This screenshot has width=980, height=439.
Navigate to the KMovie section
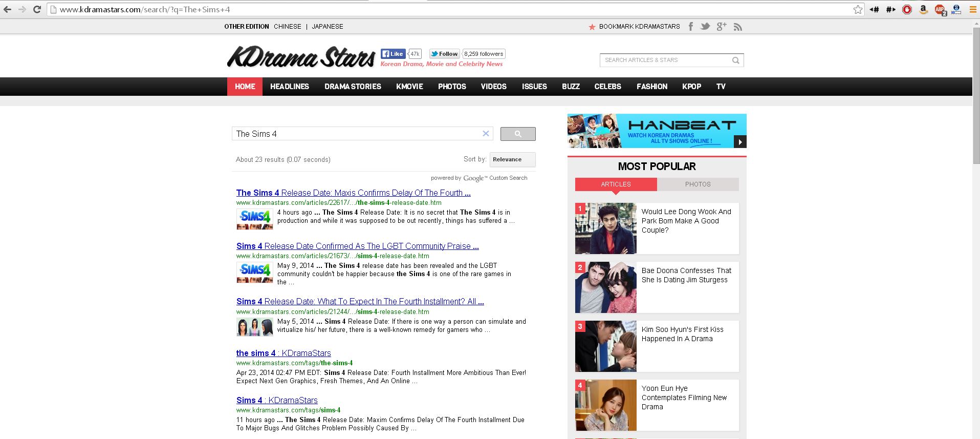click(409, 87)
